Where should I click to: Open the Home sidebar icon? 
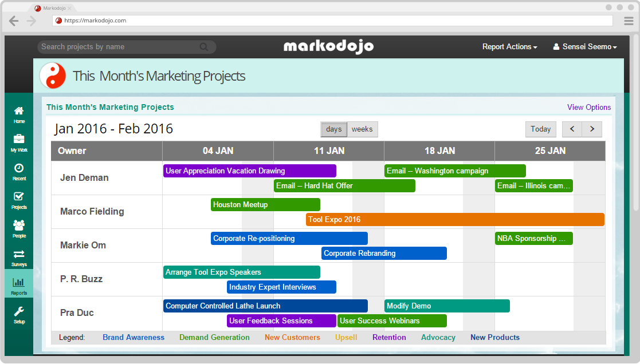tap(19, 111)
